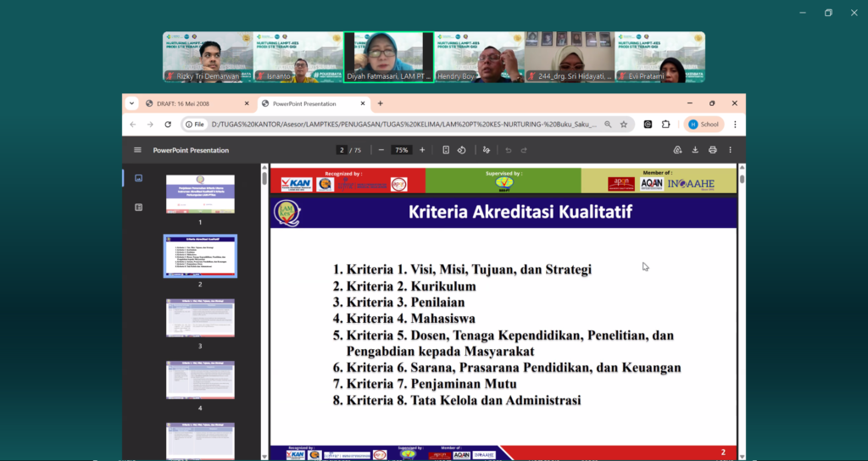The width and height of the screenshot is (868, 461).
Task: Click the PDF redo button
Action: pos(524,150)
